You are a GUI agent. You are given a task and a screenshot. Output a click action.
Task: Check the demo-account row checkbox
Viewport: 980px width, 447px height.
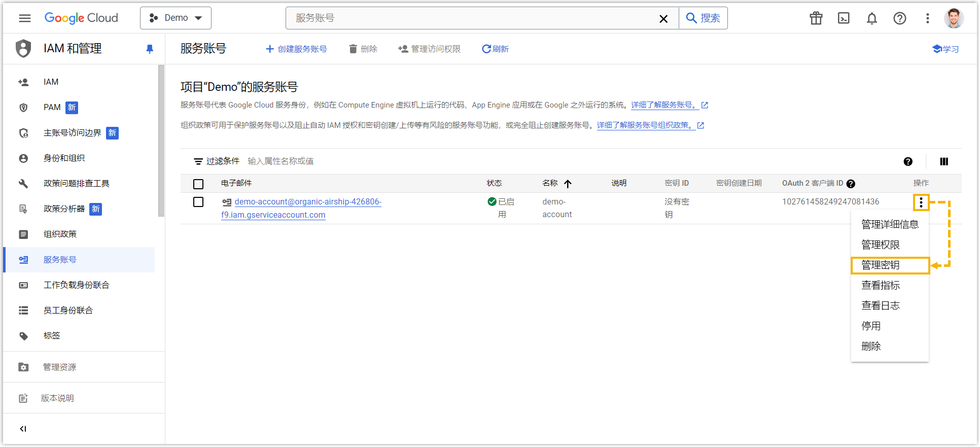click(198, 202)
